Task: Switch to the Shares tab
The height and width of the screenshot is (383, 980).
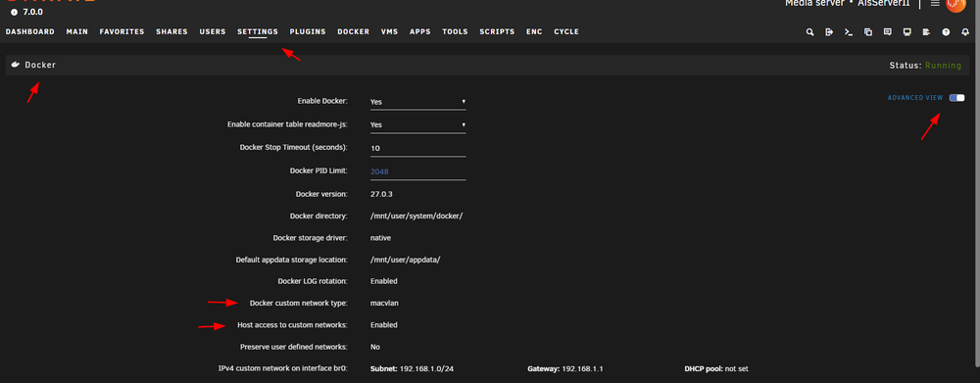Action: coord(171,32)
